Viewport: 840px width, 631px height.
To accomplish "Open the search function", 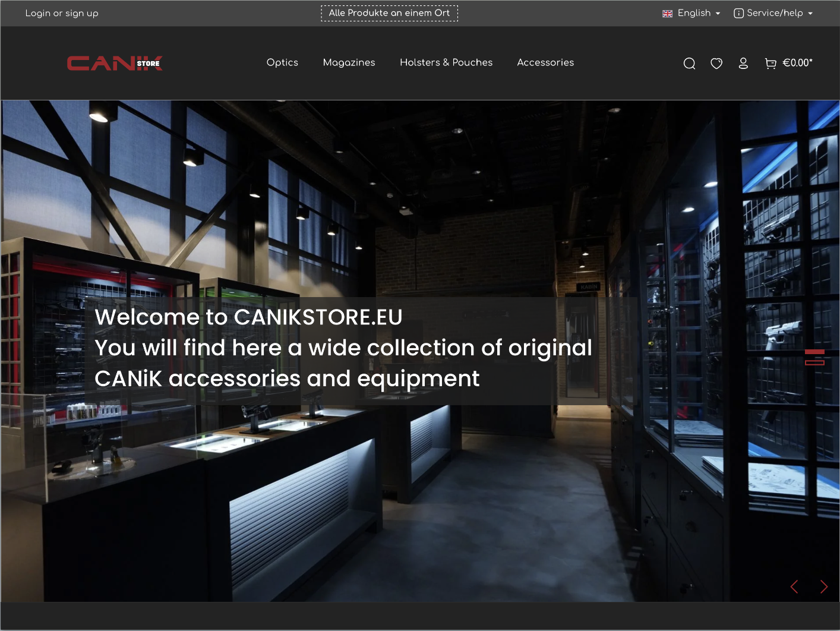I will point(689,63).
